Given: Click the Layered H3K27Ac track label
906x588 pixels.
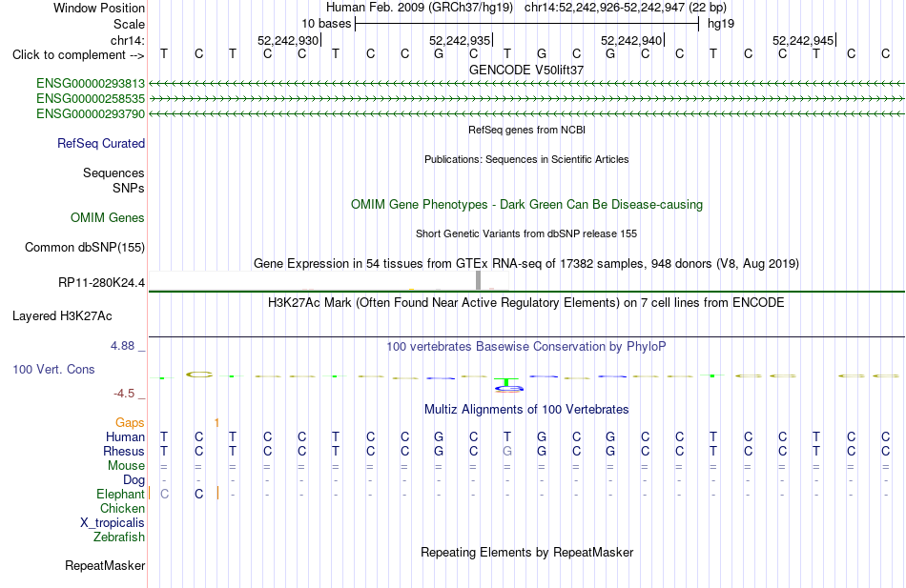Looking at the screenshot, I should click(x=62, y=316).
